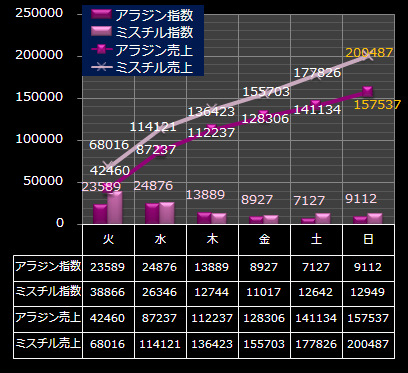The height and width of the screenshot is (373, 408).
Task: Select the アラジン指数 table row header
Action: (x=48, y=267)
